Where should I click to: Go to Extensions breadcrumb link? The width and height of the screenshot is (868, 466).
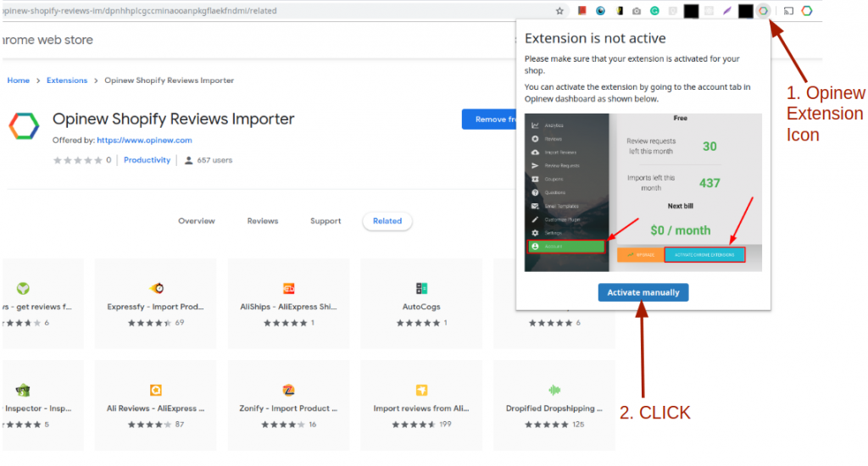67,80
